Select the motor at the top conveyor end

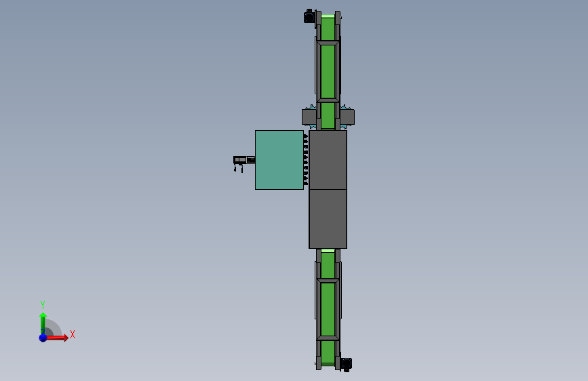pos(309,16)
